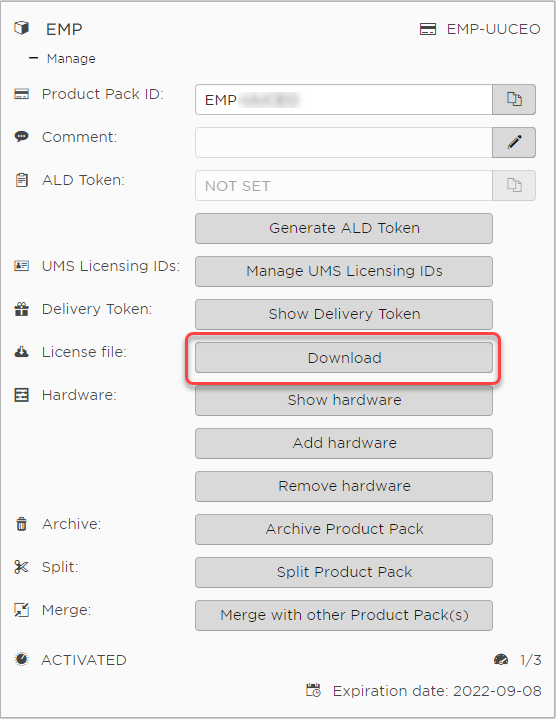Show the Delivery Token
This screenshot has height=719, width=556.
[344, 315]
